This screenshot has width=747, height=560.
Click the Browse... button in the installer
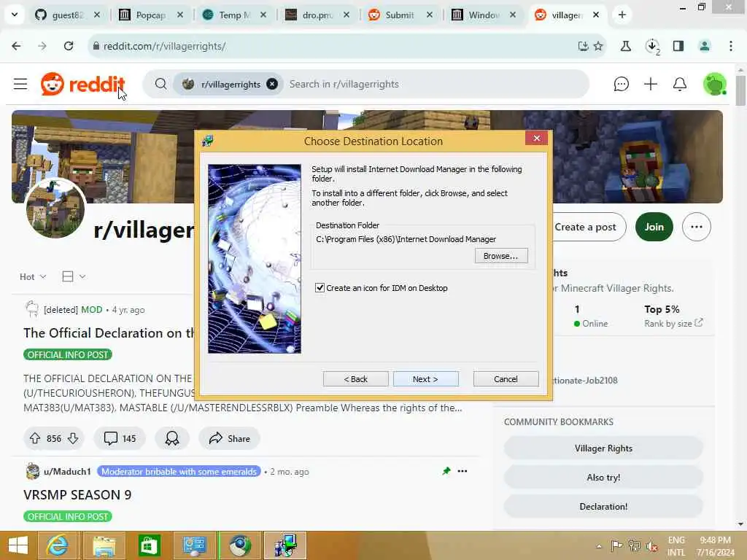pyautogui.click(x=501, y=256)
